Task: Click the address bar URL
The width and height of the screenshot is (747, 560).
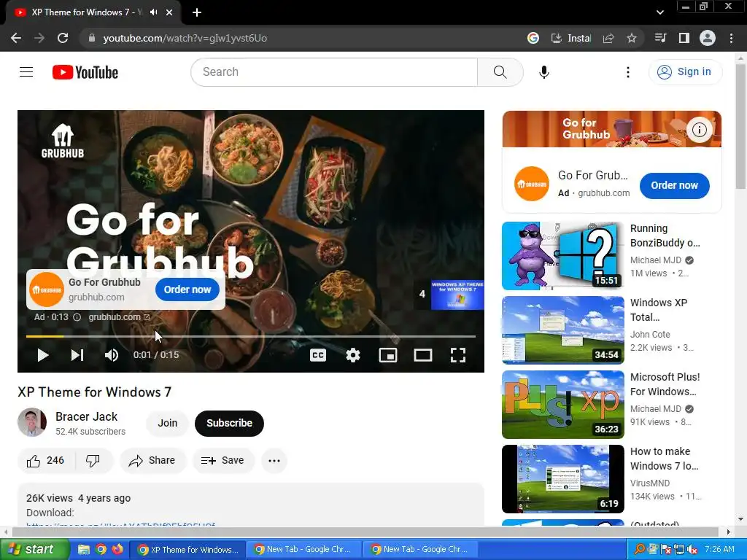Action: (x=185, y=38)
